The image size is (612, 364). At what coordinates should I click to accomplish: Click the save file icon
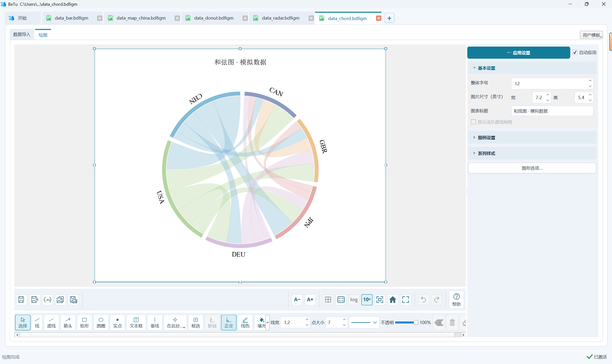[x=21, y=299]
